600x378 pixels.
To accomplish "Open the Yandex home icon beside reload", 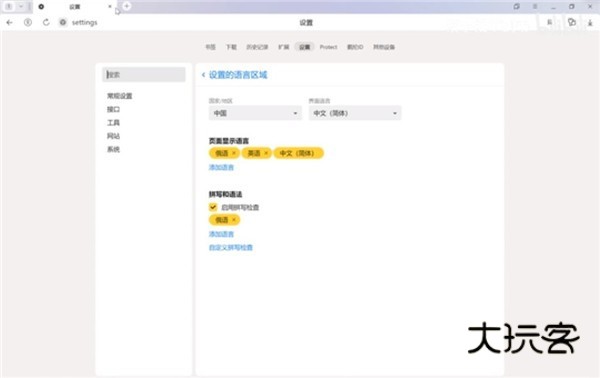I will coord(28,23).
